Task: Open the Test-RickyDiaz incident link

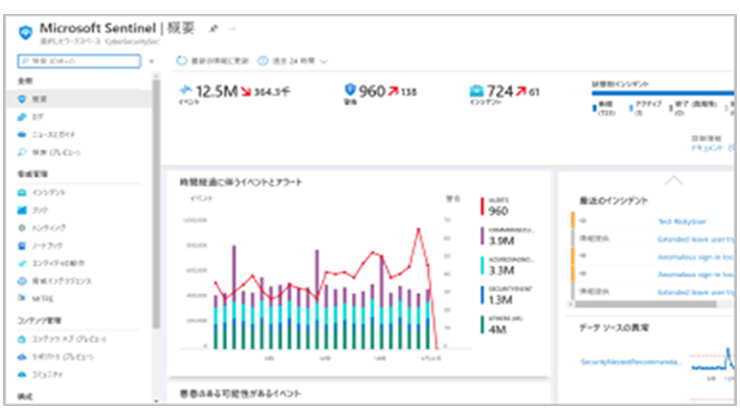Action: (682, 221)
